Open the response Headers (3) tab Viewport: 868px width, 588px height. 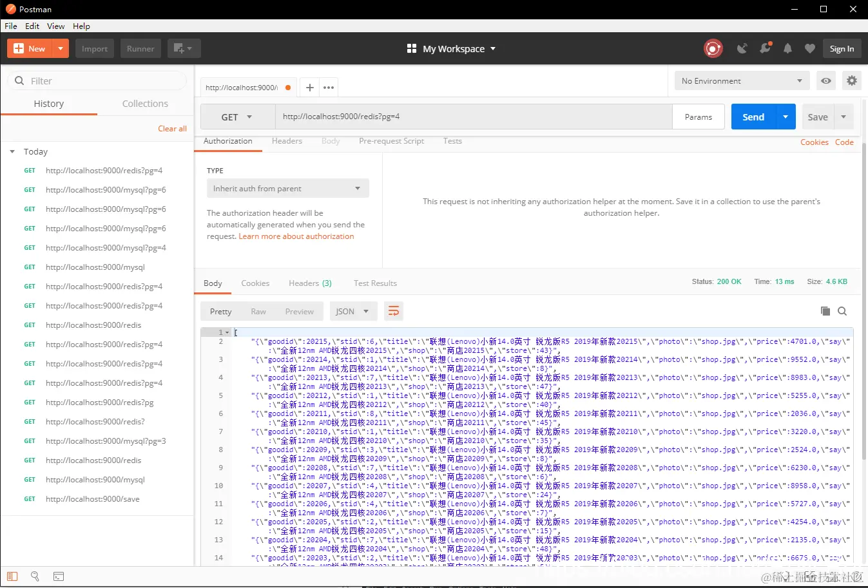coord(310,283)
